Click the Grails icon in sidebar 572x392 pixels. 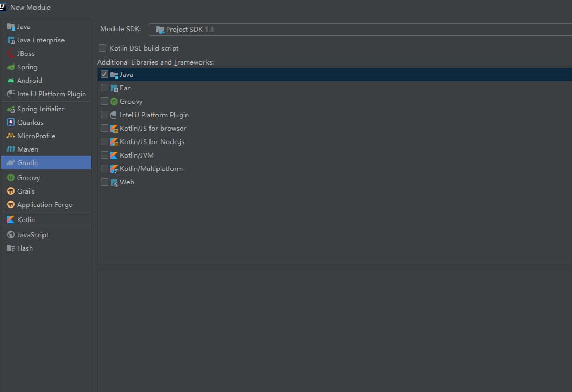(x=11, y=191)
